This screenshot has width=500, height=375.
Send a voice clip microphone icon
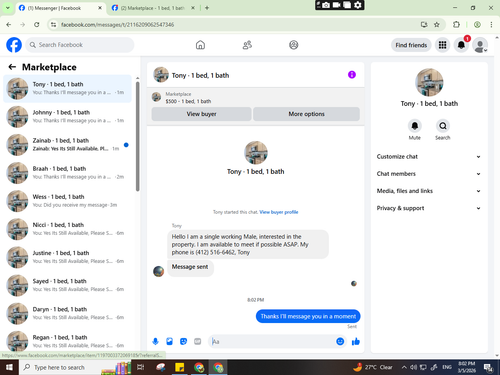point(155,341)
